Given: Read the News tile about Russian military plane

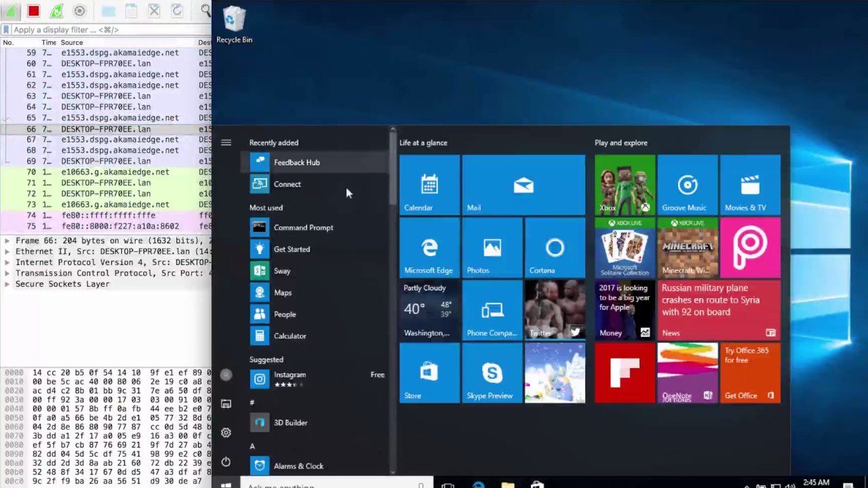Looking at the screenshot, I should coord(719,310).
